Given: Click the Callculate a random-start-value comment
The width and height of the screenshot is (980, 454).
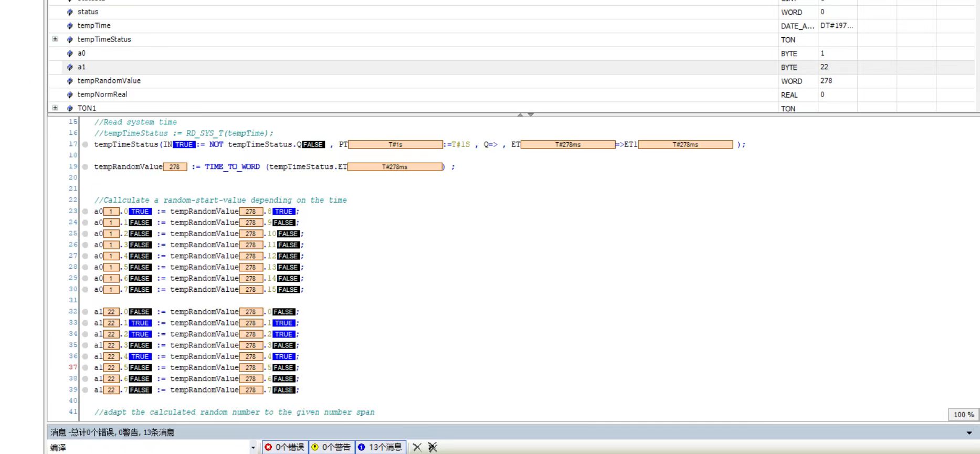Looking at the screenshot, I should click(220, 200).
